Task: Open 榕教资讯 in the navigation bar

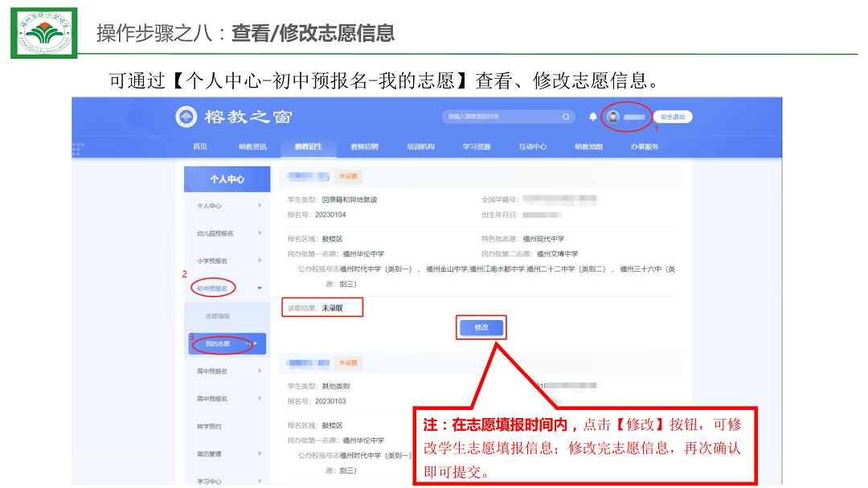Action: pyautogui.click(x=252, y=146)
